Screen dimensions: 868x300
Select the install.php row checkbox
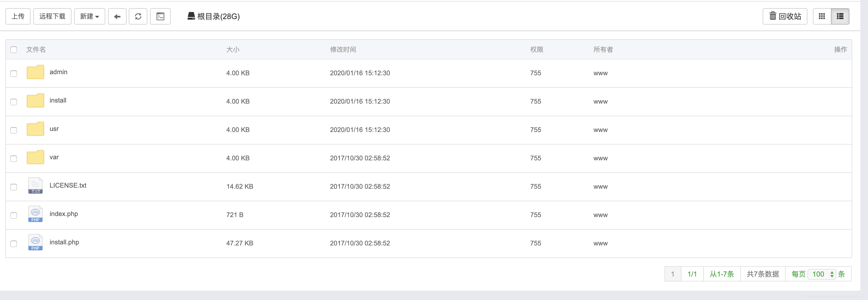tap(13, 244)
